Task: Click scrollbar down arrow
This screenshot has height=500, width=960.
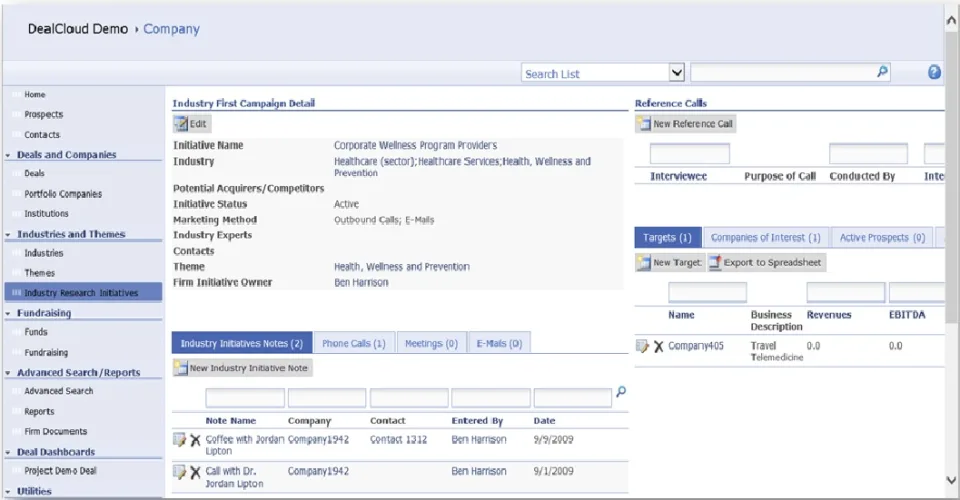Action: pos(951,480)
